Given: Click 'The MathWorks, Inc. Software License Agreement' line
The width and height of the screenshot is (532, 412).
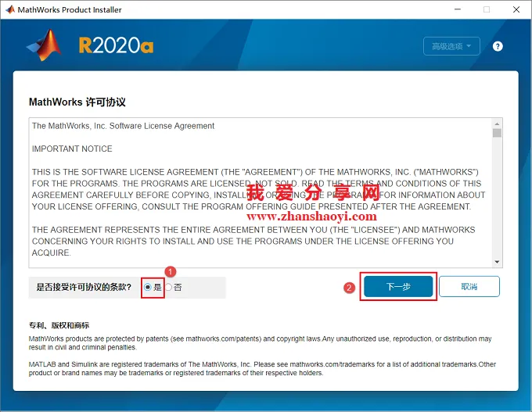Looking at the screenshot, I should (123, 126).
